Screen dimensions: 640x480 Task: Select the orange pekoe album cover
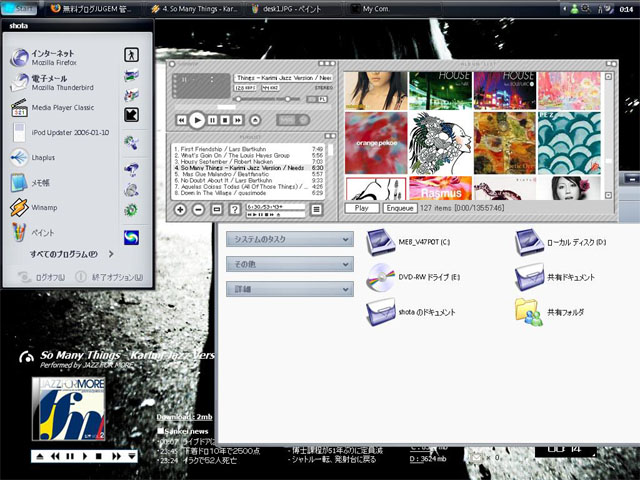(x=376, y=143)
